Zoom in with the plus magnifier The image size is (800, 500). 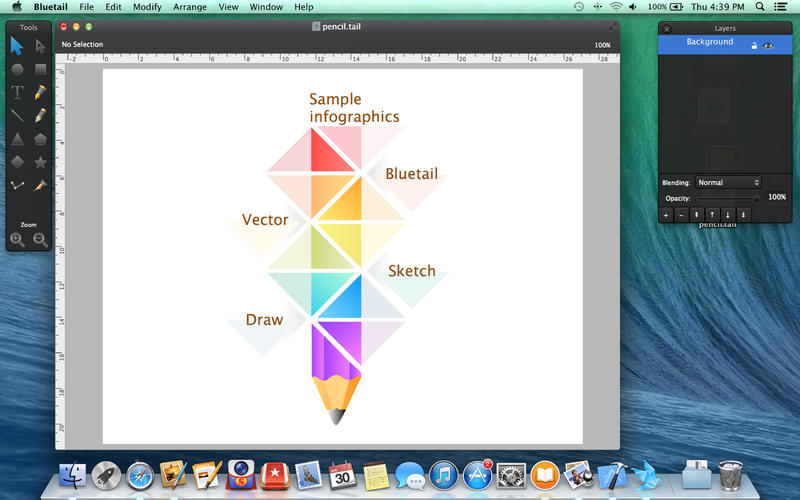(17, 240)
